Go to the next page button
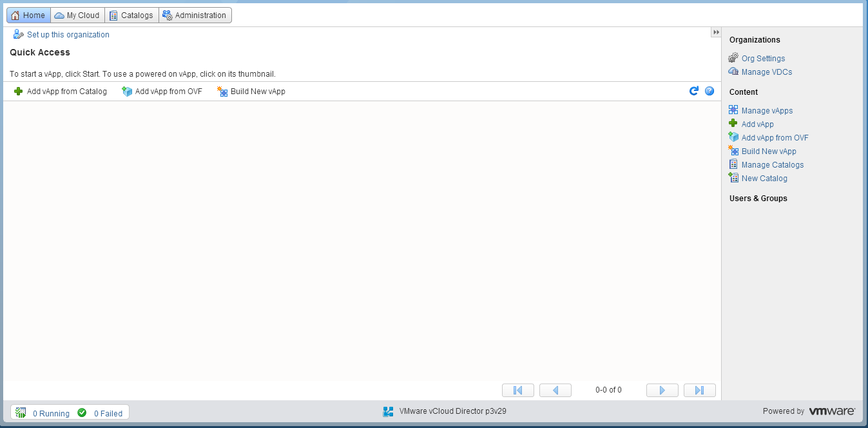 tap(662, 390)
